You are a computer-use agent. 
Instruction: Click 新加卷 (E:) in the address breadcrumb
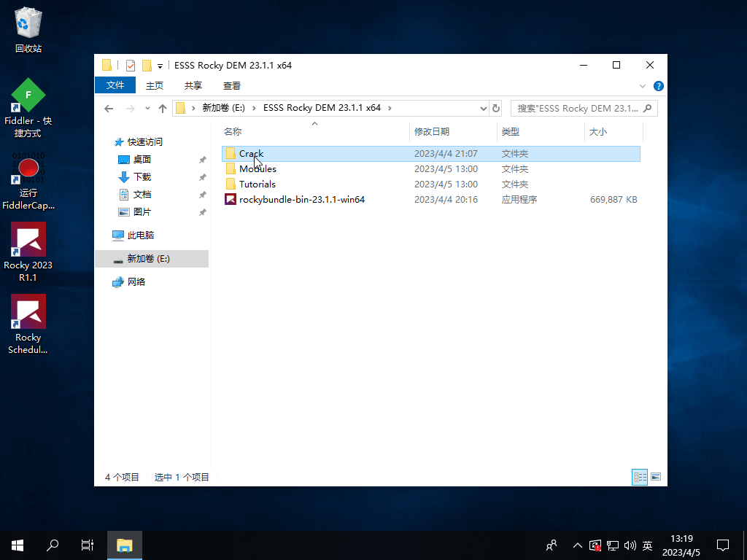click(223, 108)
